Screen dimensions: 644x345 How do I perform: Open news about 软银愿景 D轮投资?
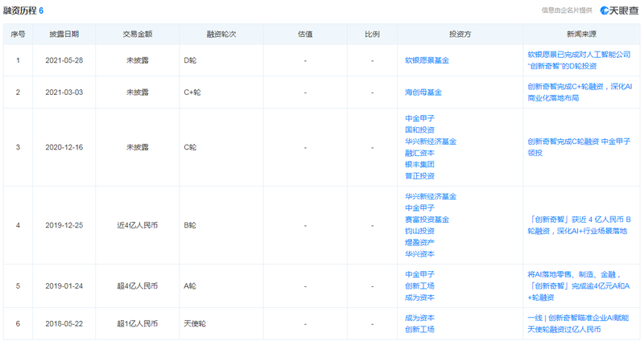coord(579,60)
